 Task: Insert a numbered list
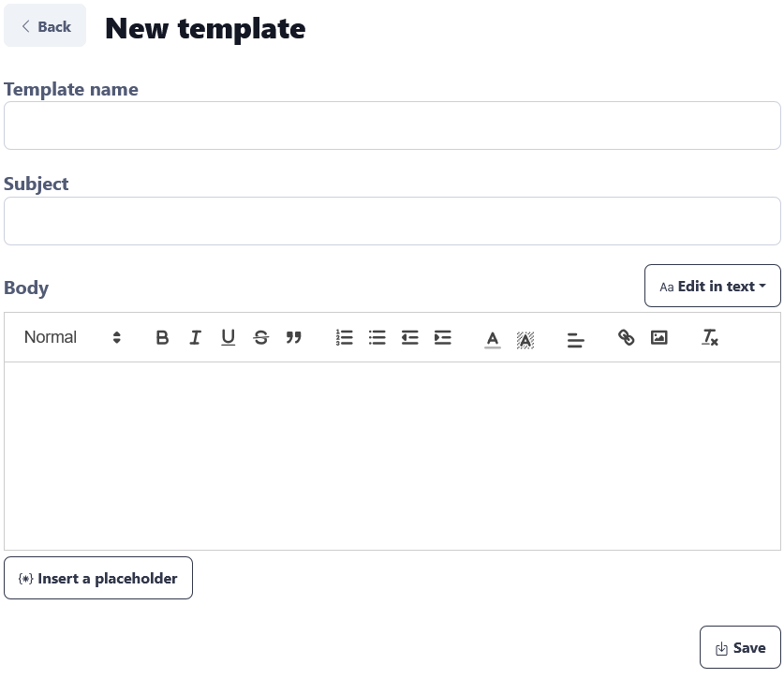[345, 337]
